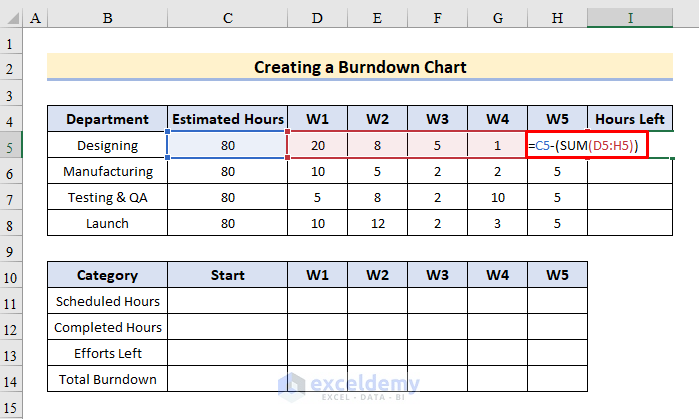Viewport: 699px width, 419px height.
Task: Select the empty Hours Left cell for Launch
Action: [630, 223]
